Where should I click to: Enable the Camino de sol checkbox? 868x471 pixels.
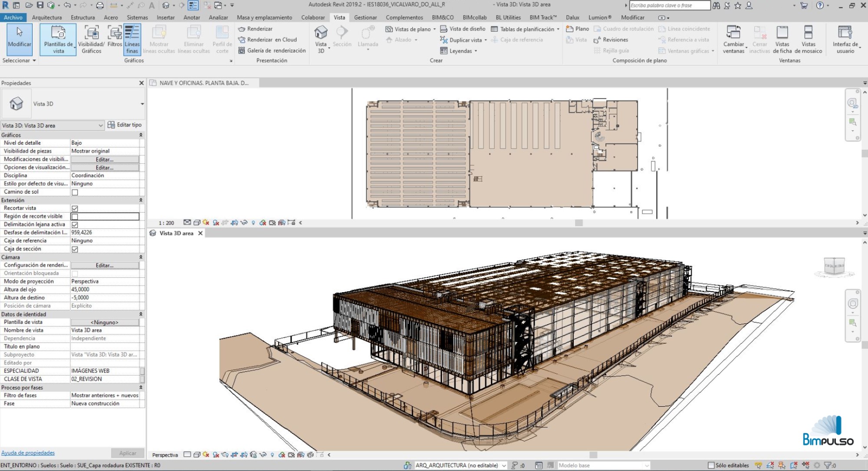click(x=75, y=192)
